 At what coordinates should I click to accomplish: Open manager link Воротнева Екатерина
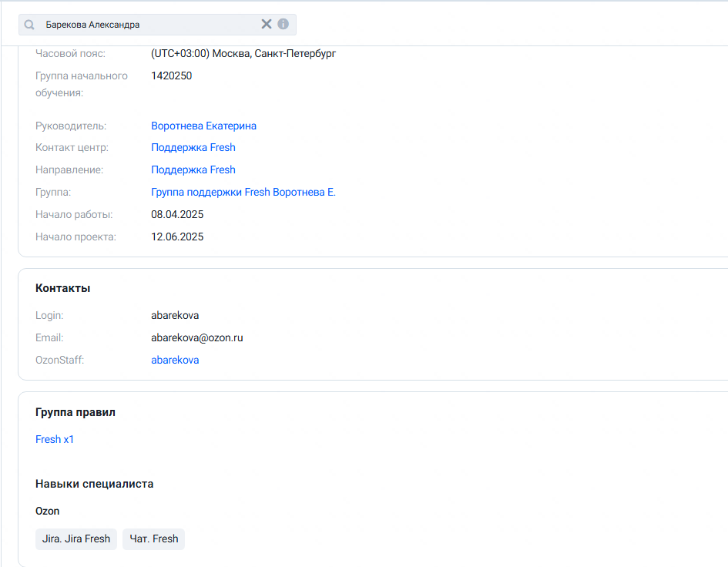point(203,126)
